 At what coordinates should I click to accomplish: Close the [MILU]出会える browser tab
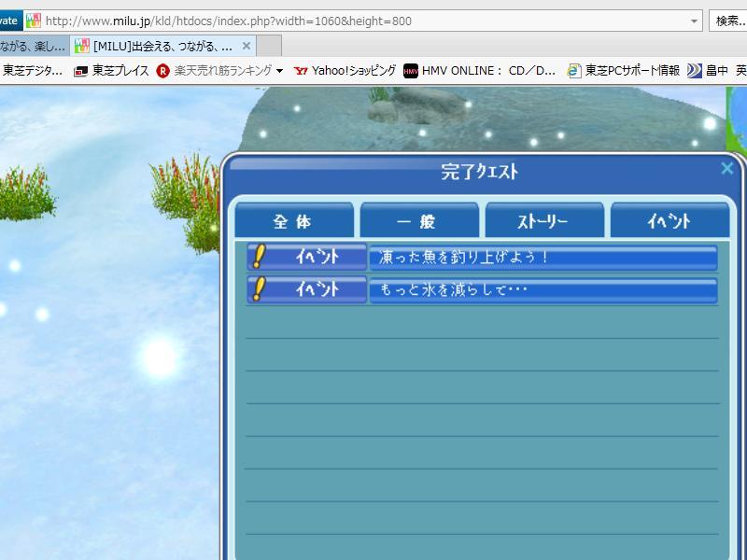[247, 46]
